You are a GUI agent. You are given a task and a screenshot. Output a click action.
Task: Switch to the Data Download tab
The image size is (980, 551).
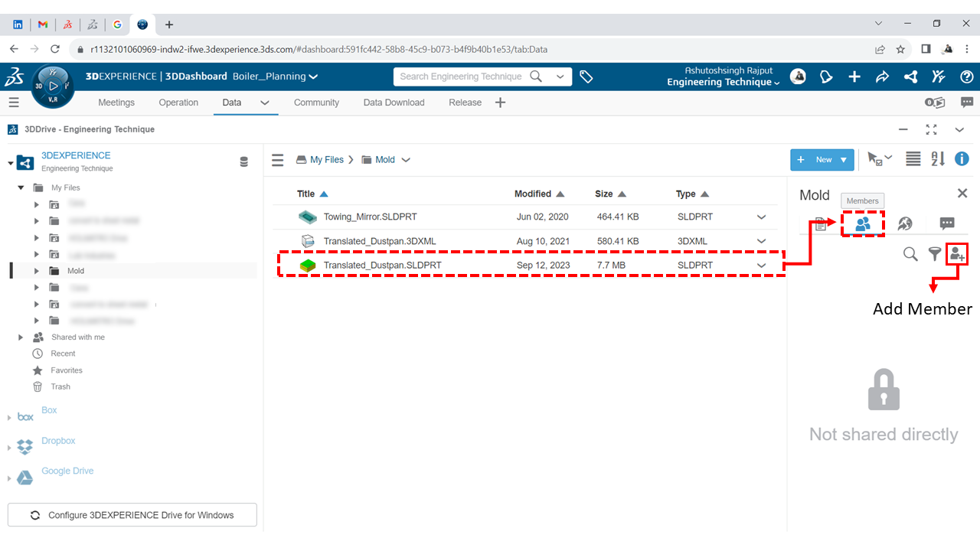(394, 103)
